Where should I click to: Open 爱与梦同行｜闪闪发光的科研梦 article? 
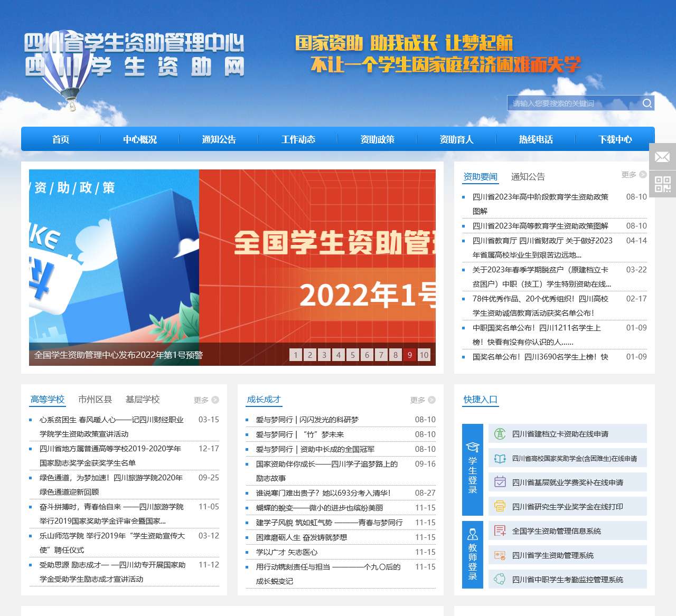coord(307,420)
